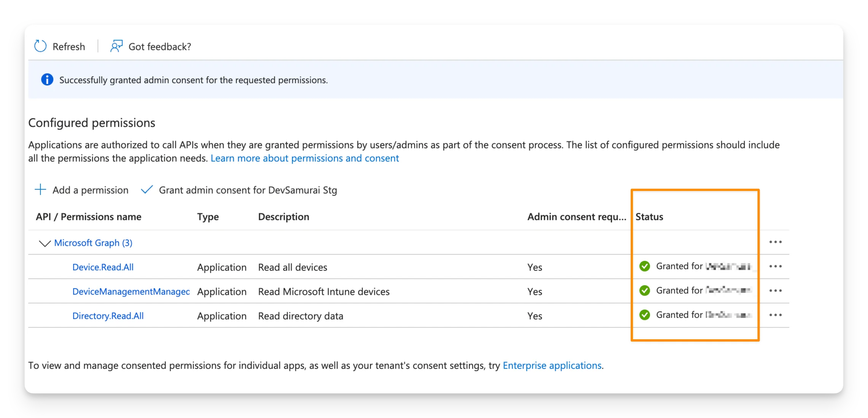The image size is (868, 418).
Task: Click Yes in the Directory.Read.All row
Action: pos(535,316)
